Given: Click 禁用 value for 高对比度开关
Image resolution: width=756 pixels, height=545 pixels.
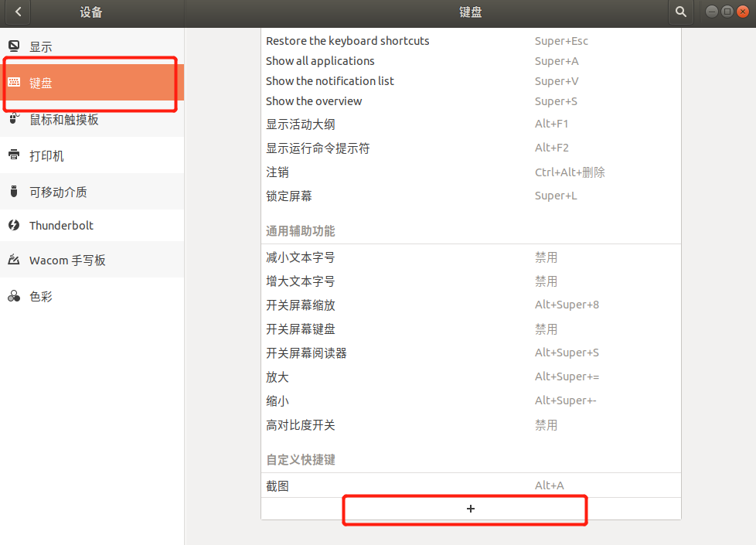Looking at the screenshot, I should point(547,425).
